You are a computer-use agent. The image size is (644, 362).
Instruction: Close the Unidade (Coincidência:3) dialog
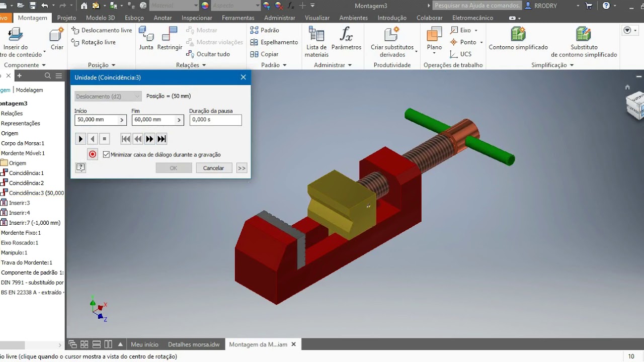coord(244,77)
